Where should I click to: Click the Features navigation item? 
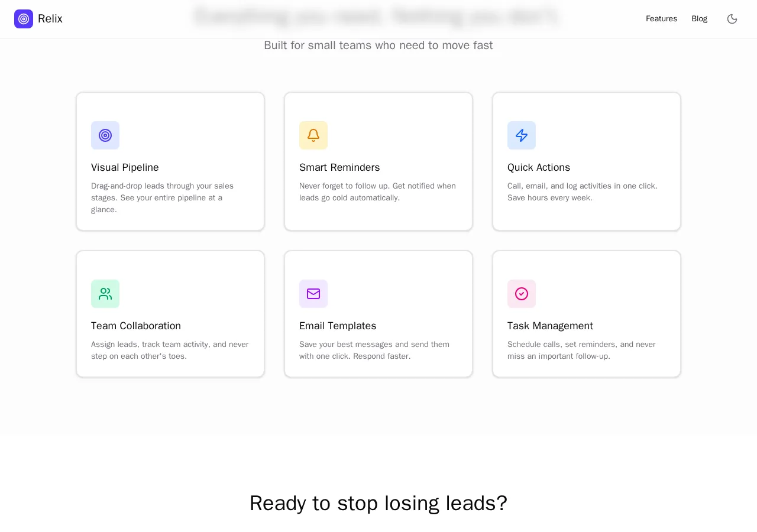coord(661,18)
